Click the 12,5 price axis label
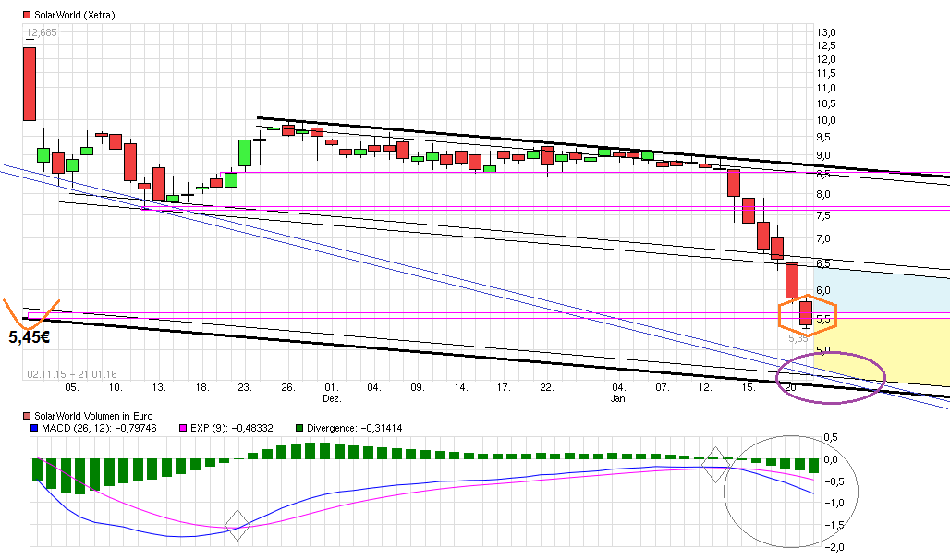Image resolution: width=950 pixels, height=560 pixels. pos(826,46)
